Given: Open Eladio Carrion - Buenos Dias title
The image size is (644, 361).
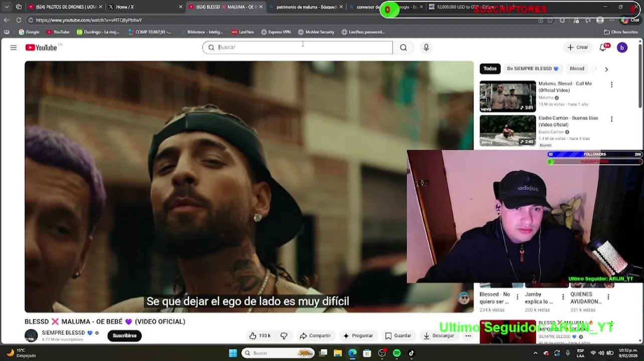Looking at the screenshot, I should coord(568,121).
